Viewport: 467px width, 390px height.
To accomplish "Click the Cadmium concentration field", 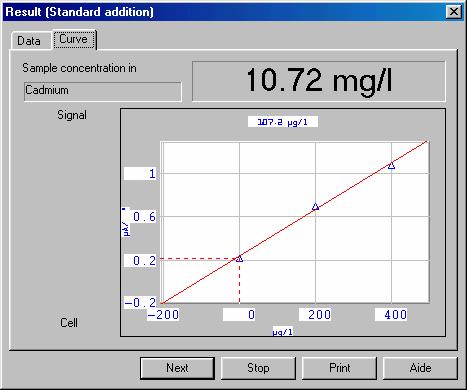I will coord(103,91).
